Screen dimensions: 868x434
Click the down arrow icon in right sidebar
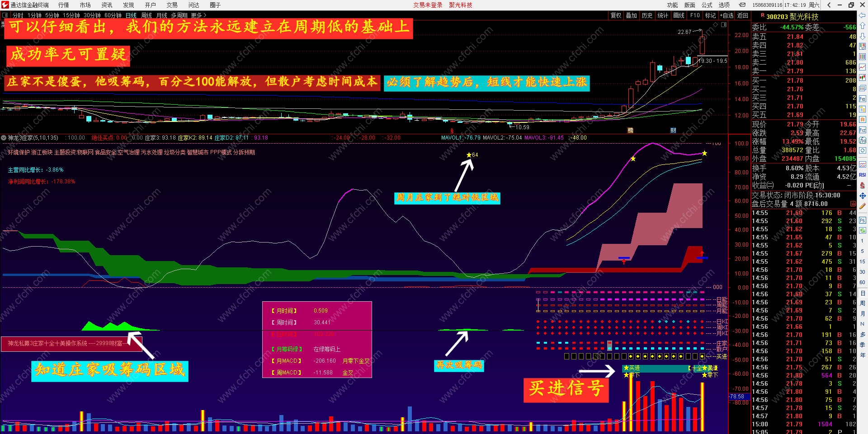coord(863,36)
